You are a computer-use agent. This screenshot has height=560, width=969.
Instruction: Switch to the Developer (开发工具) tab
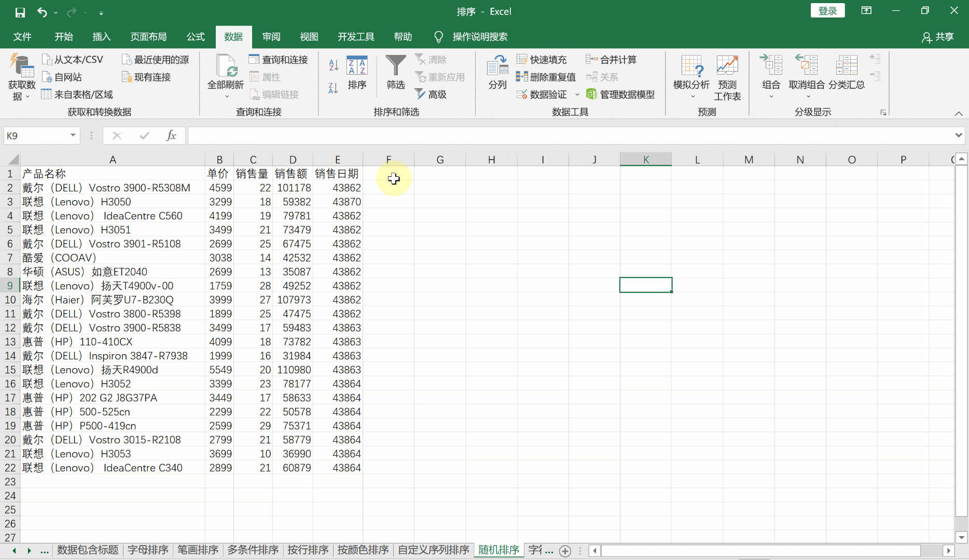click(x=356, y=37)
